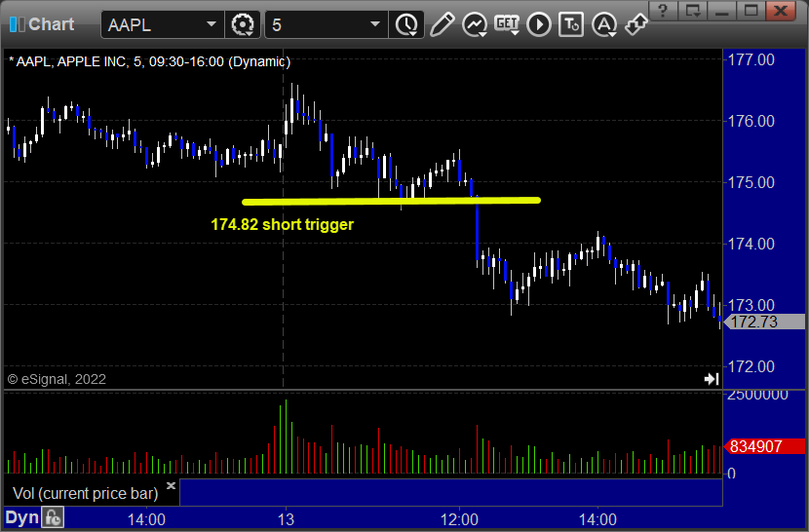The height and width of the screenshot is (532, 809).
Task: Jump to latest bar arrow icon
Action: coord(712,379)
